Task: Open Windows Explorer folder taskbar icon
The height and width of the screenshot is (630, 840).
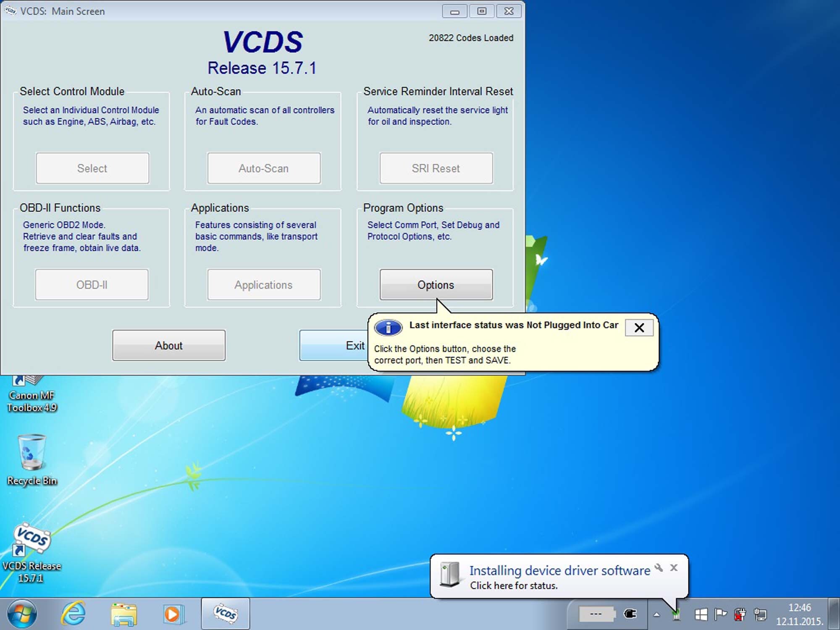Action: coord(123,614)
